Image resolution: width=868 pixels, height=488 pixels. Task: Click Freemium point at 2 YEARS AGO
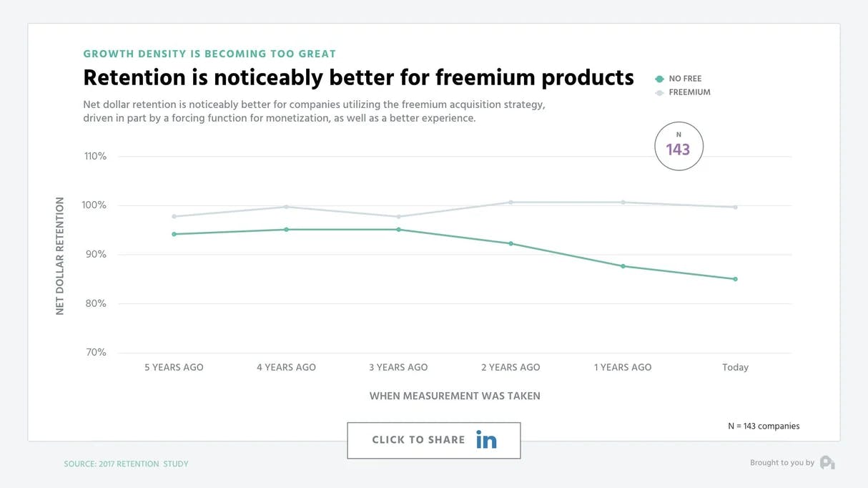click(x=511, y=202)
